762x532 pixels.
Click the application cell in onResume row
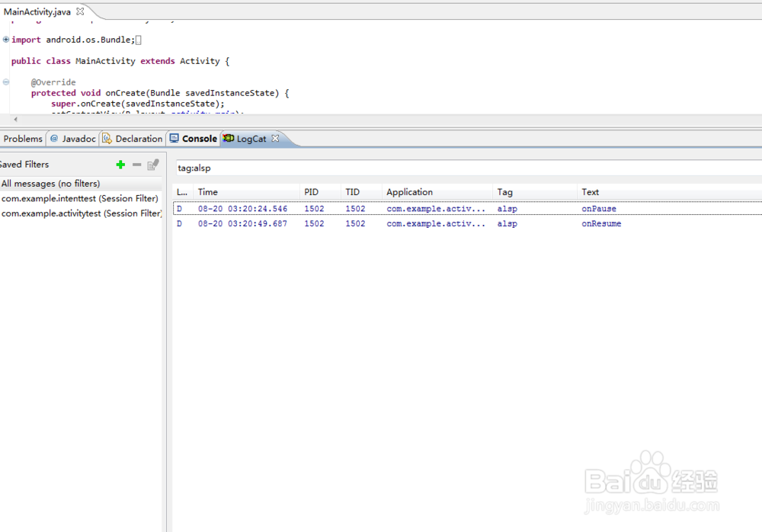point(436,223)
